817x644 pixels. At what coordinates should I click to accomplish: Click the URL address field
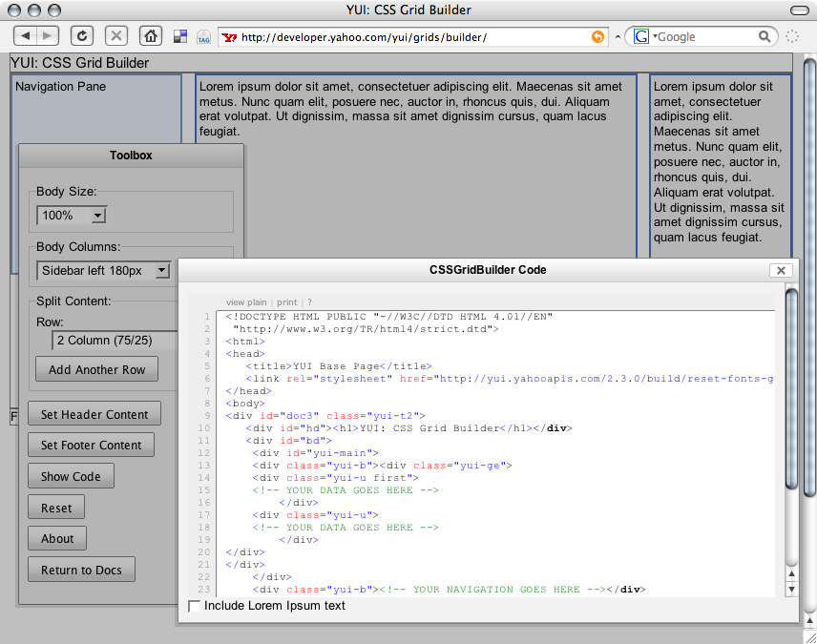pyautogui.click(x=414, y=37)
